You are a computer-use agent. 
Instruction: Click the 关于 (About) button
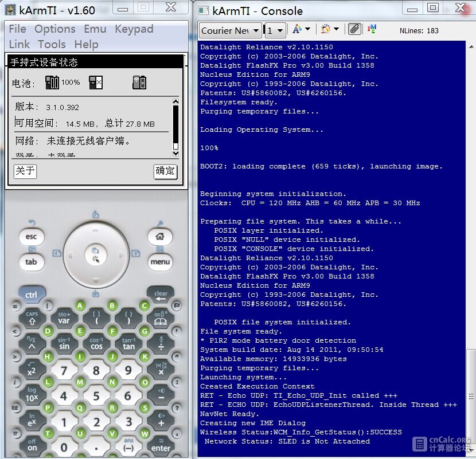coord(25,171)
